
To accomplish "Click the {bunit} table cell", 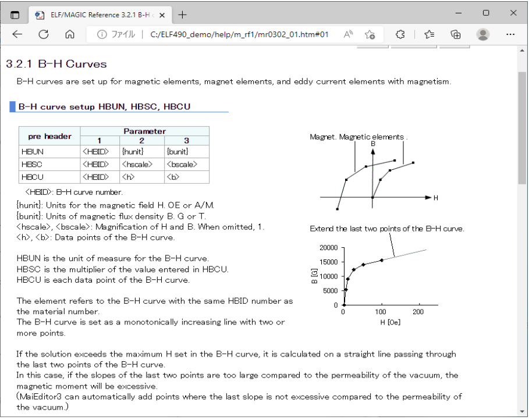I will [187, 152].
